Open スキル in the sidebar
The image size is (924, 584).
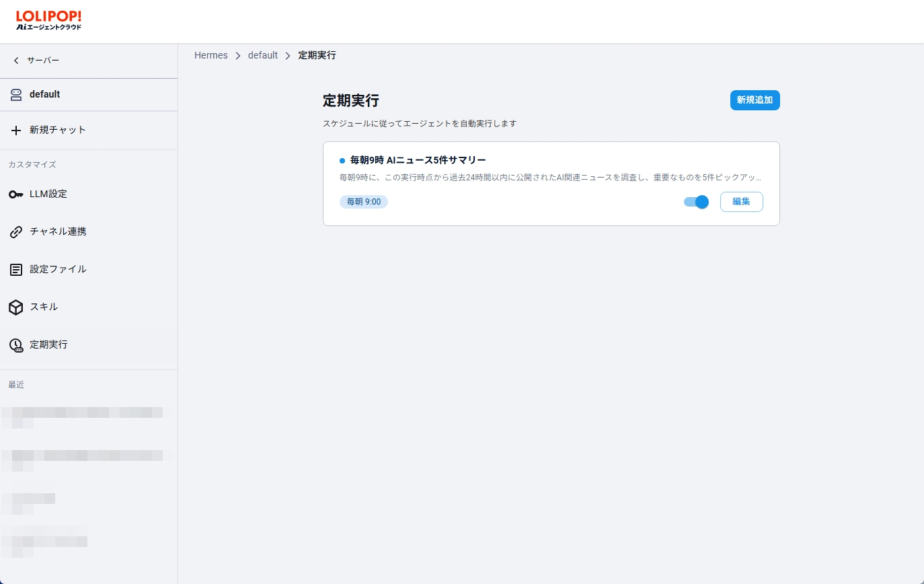pos(44,307)
